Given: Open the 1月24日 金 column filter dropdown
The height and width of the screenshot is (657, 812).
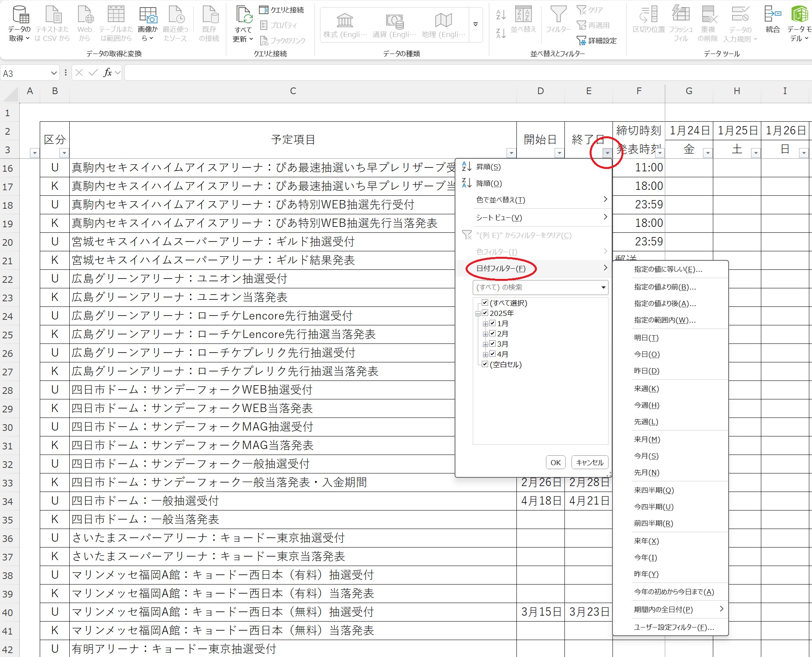Looking at the screenshot, I should pos(708,153).
